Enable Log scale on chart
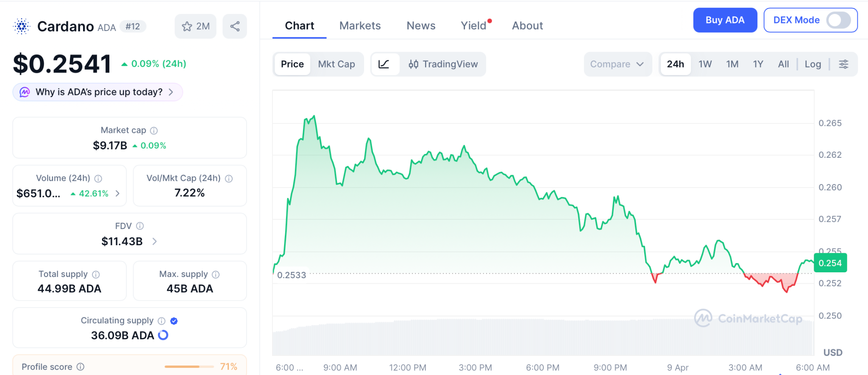 pos(812,64)
